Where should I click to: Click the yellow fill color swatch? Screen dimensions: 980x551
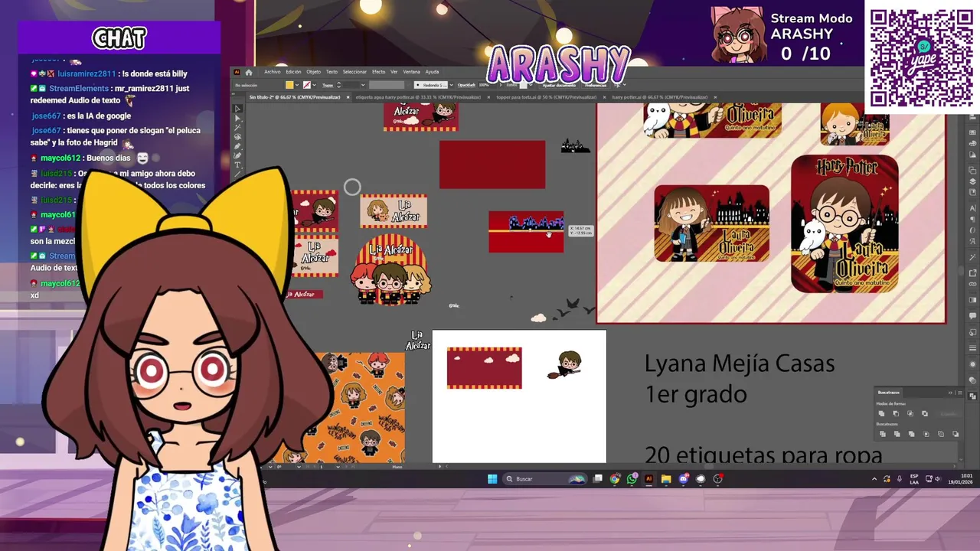[x=289, y=84]
